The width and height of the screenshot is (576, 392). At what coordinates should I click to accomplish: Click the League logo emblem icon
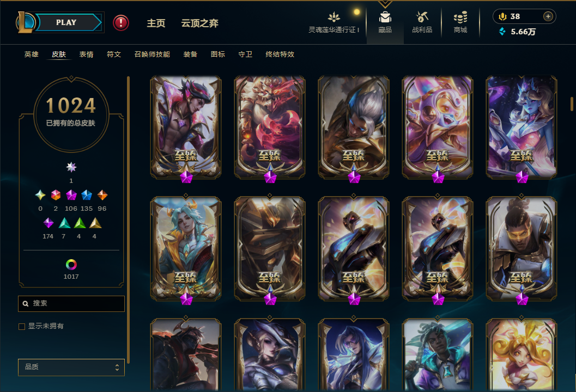coord(26,22)
